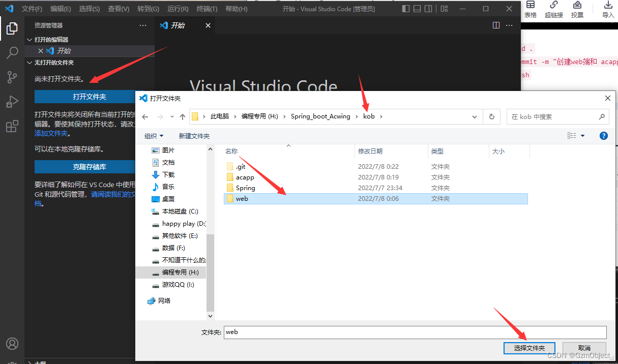
Task: Open the 编辑(E) menu
Action: [61, 9]
